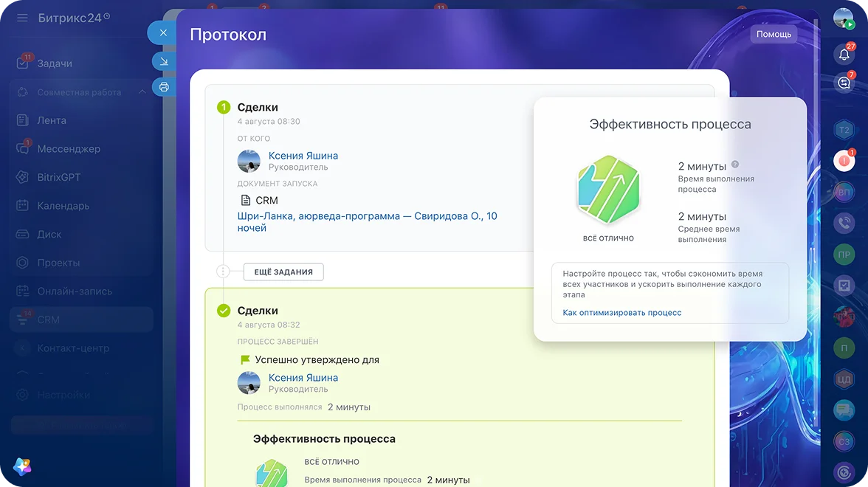Viewport: 868px width, 487px height.
Task: Open the Помощь help button
Action: click(x=774, y=34)
